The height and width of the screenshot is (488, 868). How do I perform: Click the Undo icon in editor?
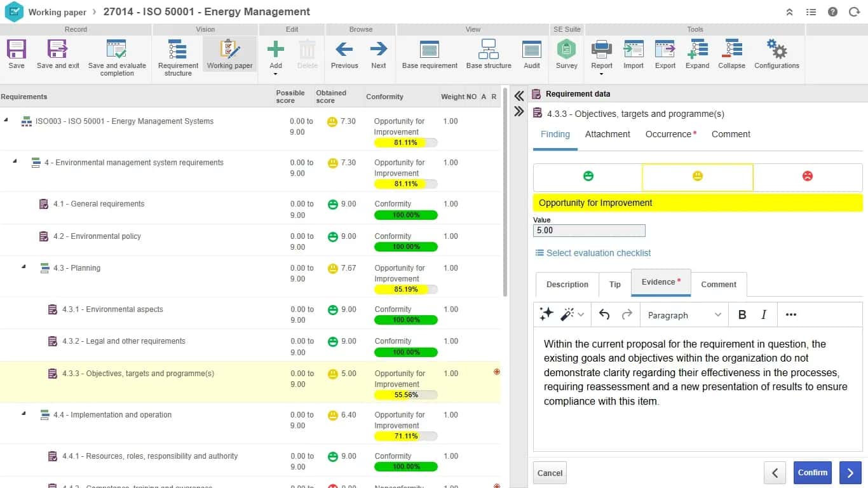pos(604,315)
